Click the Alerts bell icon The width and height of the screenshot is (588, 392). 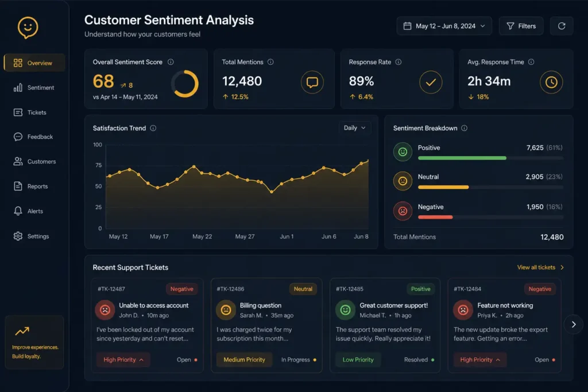point(18,211)
